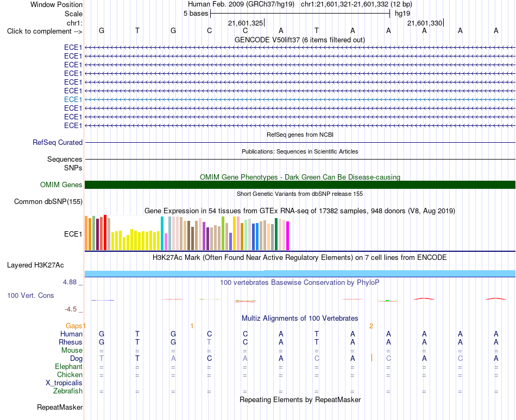
Task: Click the 21,601,330 coordinate marker
Action: 425,23
